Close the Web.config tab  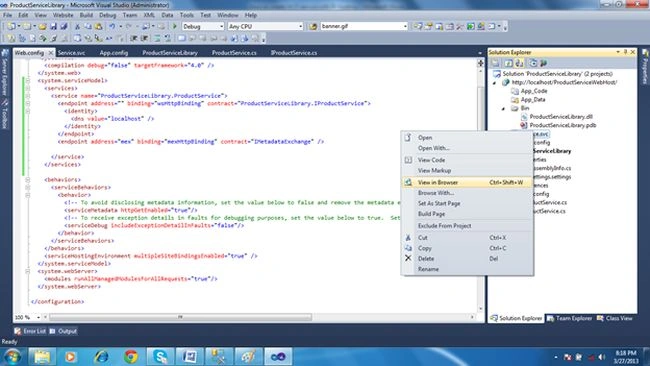(51, 53)
